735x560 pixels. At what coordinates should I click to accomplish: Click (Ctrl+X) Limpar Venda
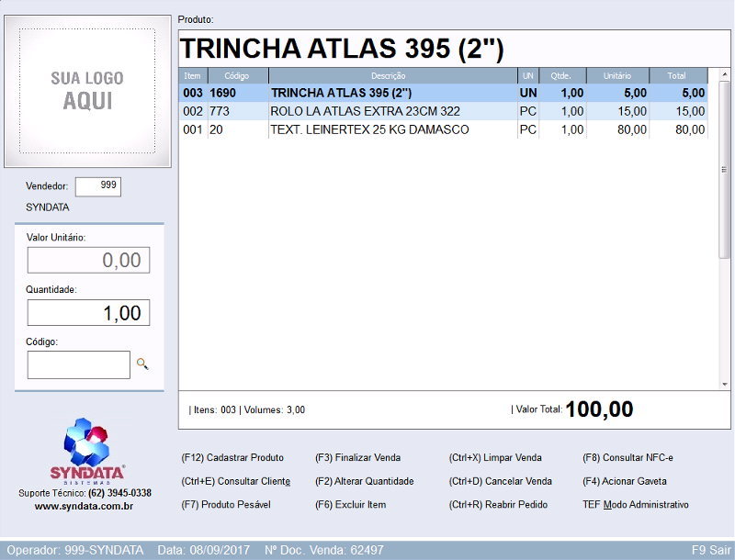click(x=495, y=457)
